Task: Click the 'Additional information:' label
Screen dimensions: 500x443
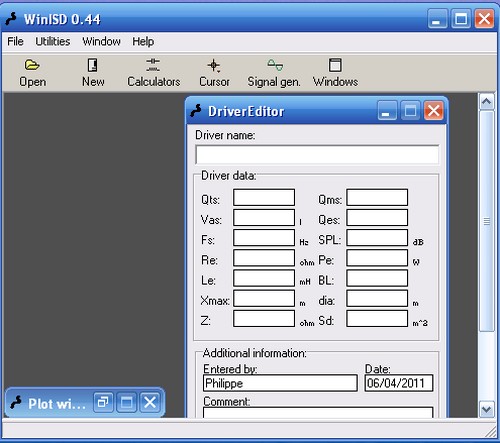Action: [255, 353]
